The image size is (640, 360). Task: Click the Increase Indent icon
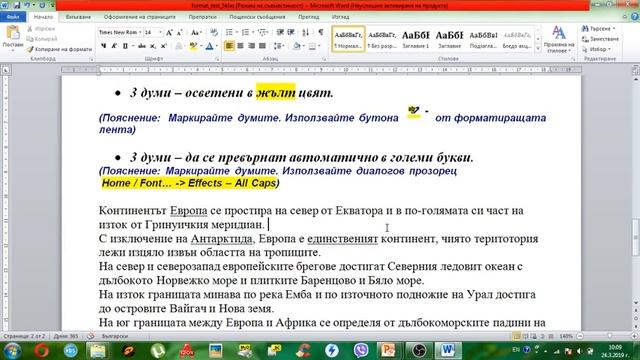(x=291, y=32)
